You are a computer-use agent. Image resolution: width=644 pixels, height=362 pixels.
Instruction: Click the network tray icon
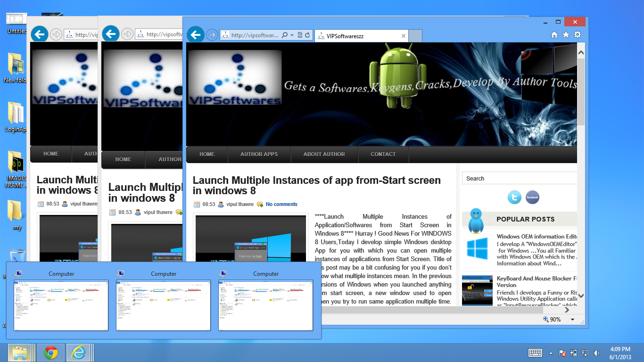585,353
